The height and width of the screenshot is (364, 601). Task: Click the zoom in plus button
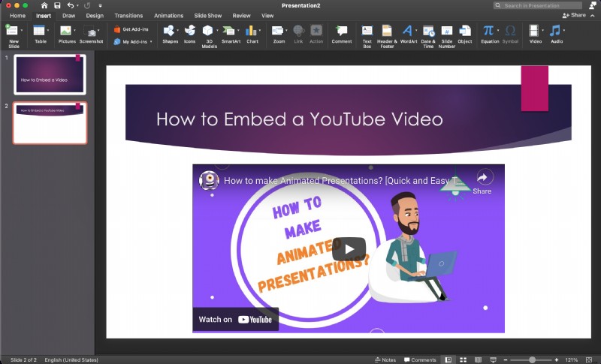click(557, 359)
